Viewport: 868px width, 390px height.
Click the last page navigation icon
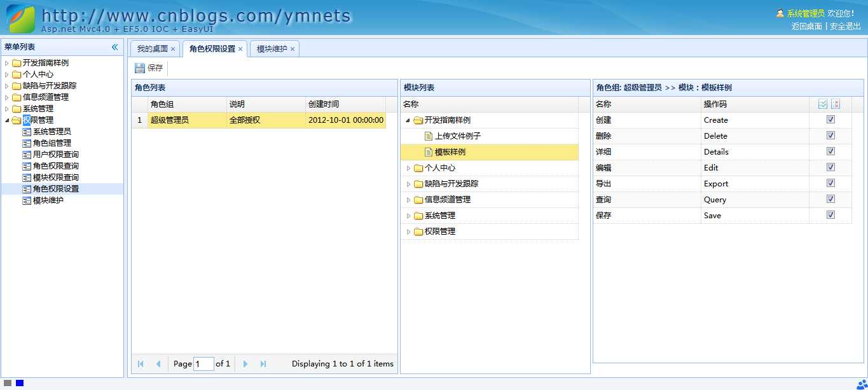[263, 363]
